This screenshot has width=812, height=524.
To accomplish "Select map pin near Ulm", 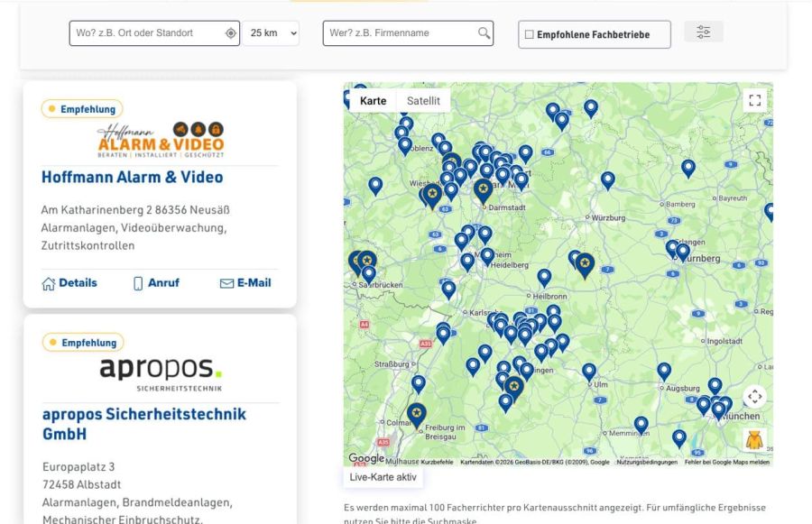I will pos(589,372).
